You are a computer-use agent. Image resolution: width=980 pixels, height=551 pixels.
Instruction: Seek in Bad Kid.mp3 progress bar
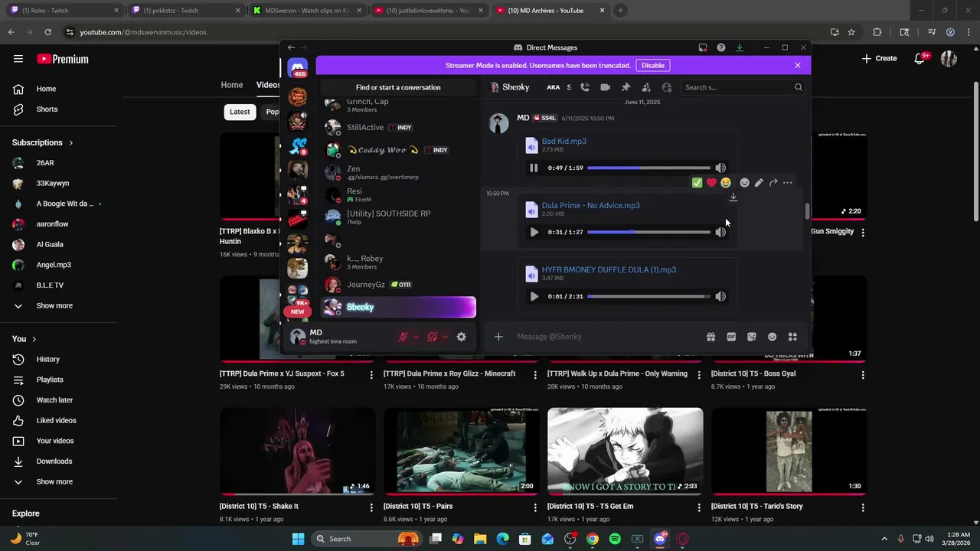coord(648,168)
